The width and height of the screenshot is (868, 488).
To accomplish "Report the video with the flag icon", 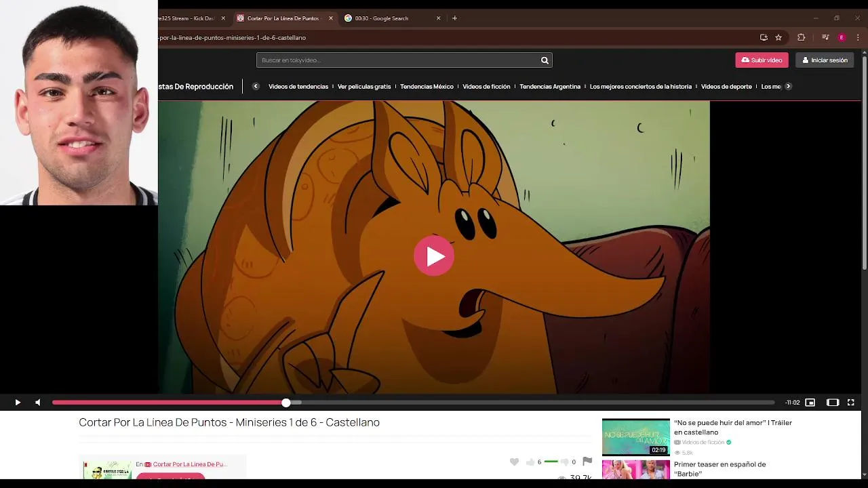I will click(587, 462).
